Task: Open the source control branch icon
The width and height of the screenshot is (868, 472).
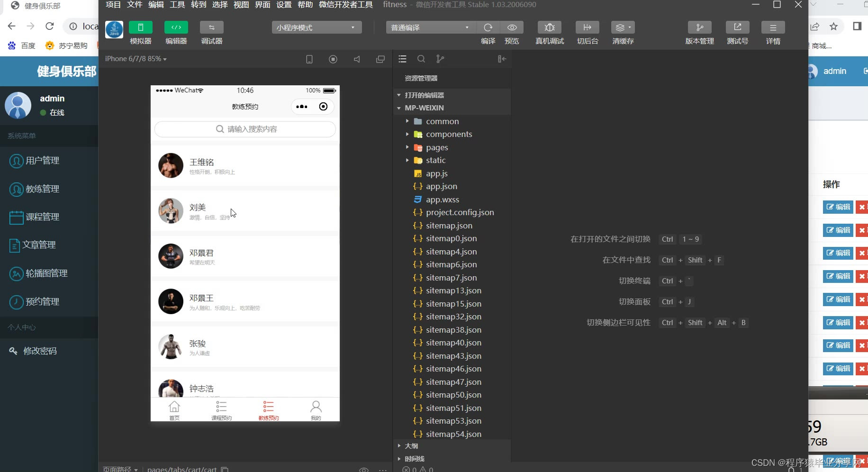Action: point(440,59)
